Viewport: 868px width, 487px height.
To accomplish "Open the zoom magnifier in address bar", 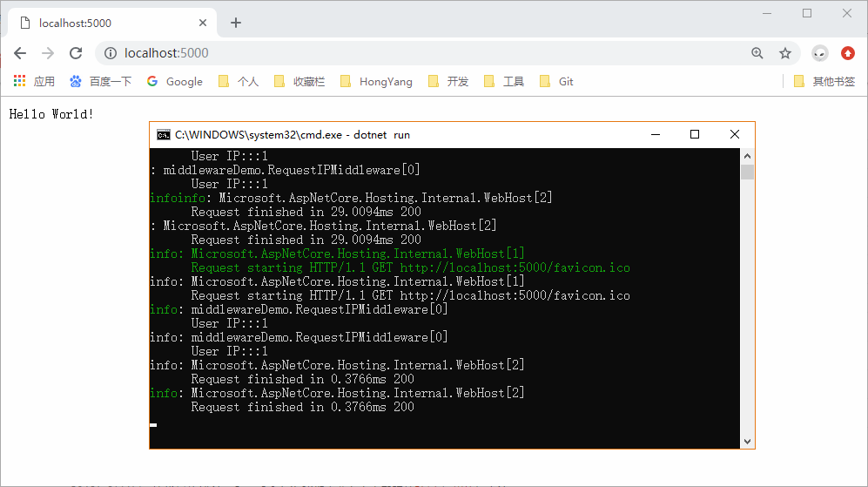I will pos(757,53).
